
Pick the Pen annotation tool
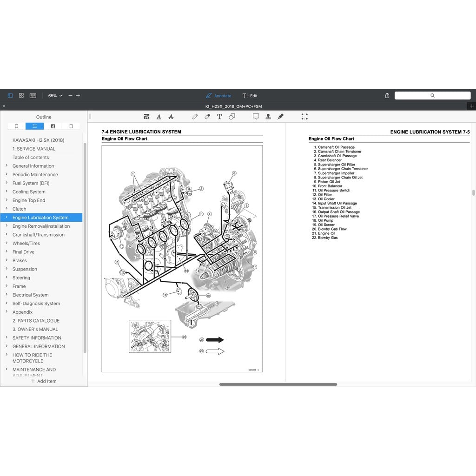(x=195, y=117)
